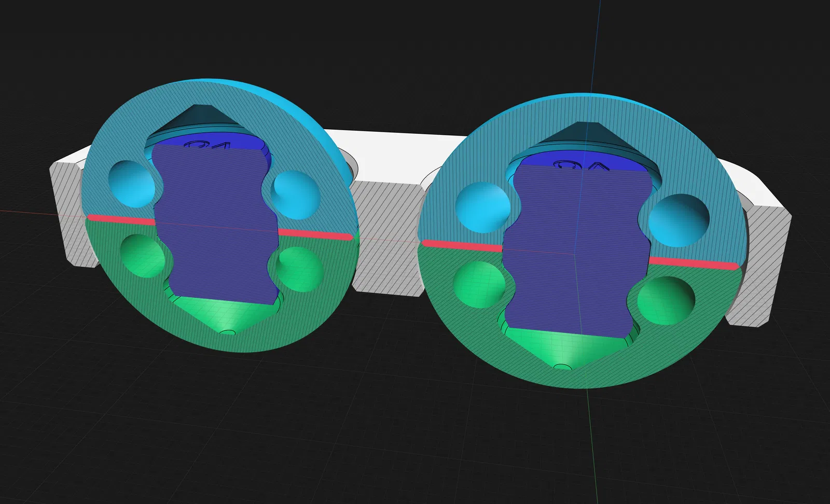
Task: Select the right disc's upper-left cyan hole
Action: tap(482, 207)
